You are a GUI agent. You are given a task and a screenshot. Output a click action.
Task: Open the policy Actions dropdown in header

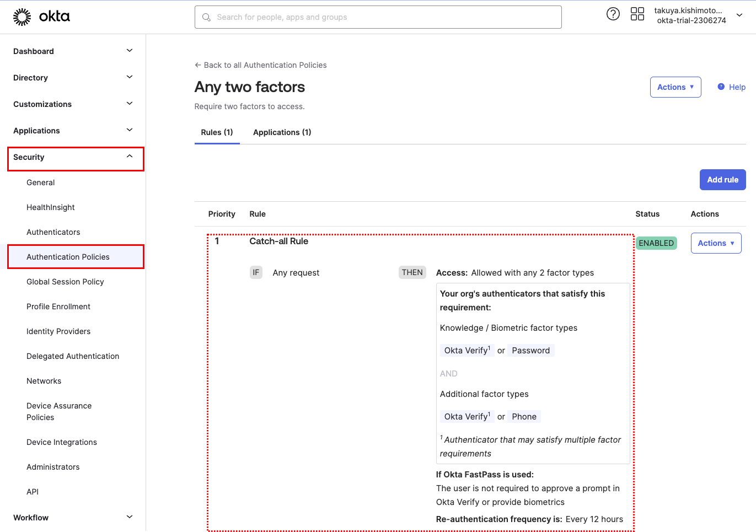point(675,87)
